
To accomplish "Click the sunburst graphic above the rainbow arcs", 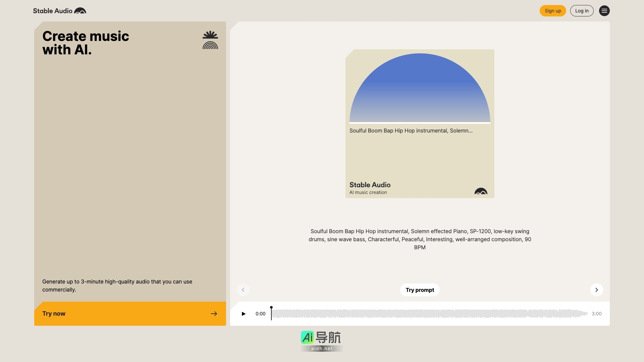I will click(210, 35).
